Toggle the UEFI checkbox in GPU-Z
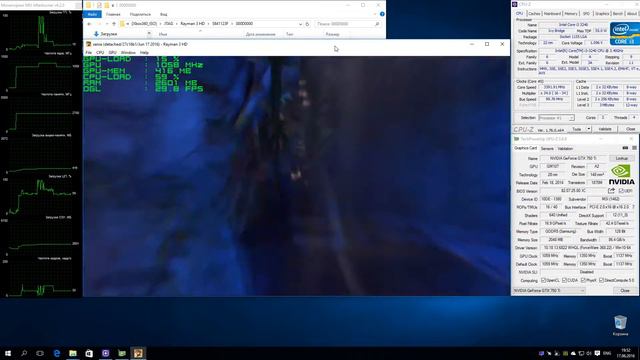 click(x=621, y=191)
